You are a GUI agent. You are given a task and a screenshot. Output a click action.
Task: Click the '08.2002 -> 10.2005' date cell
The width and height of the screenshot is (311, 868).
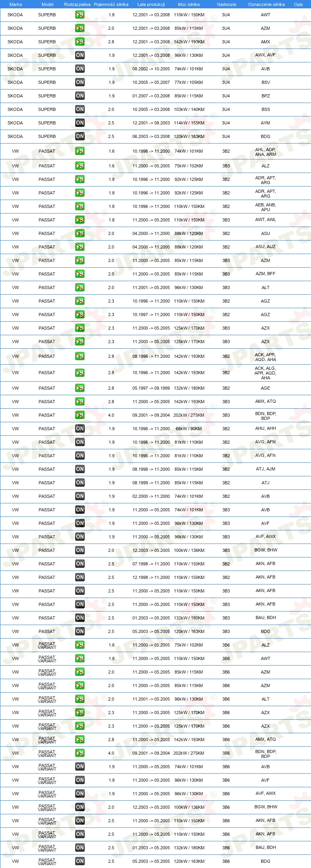(x=151, y=69)
